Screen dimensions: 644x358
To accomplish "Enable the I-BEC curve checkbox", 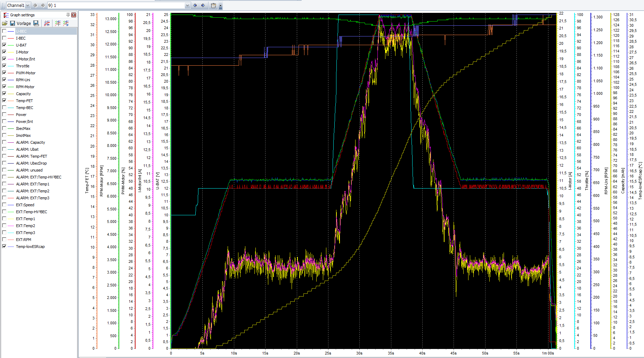I will (x=4, y=38).
